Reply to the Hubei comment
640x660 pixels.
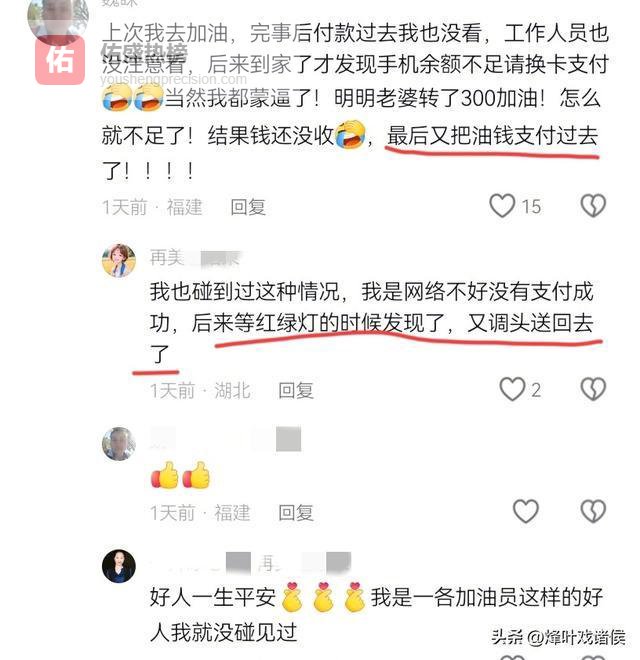(296, 391)
